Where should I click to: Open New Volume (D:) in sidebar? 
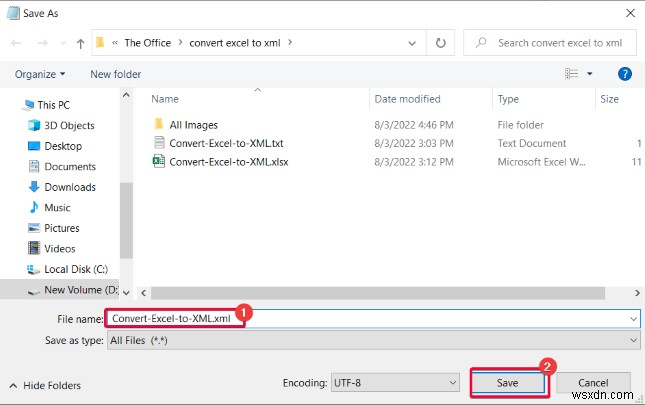coord(81,290)
